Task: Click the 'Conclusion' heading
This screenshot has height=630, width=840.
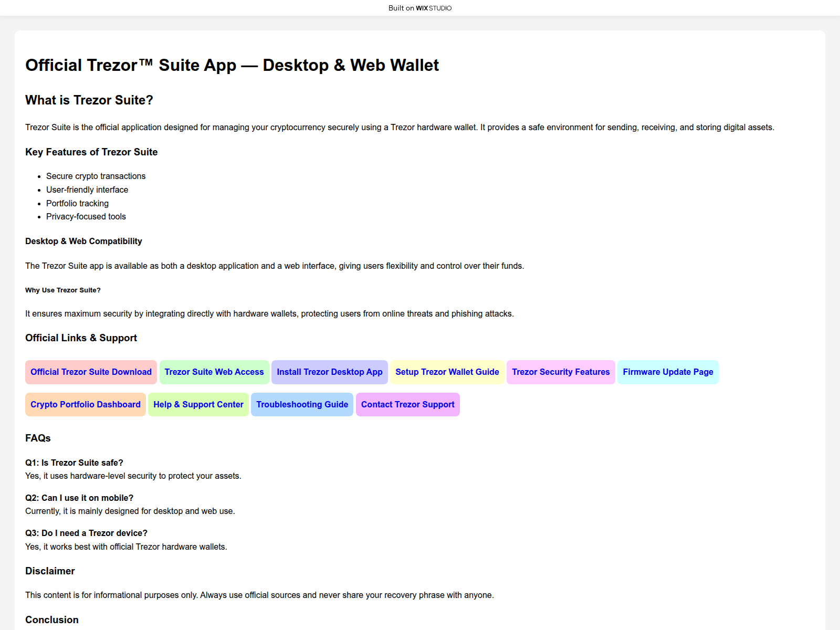Action: (x=52, y=620)
